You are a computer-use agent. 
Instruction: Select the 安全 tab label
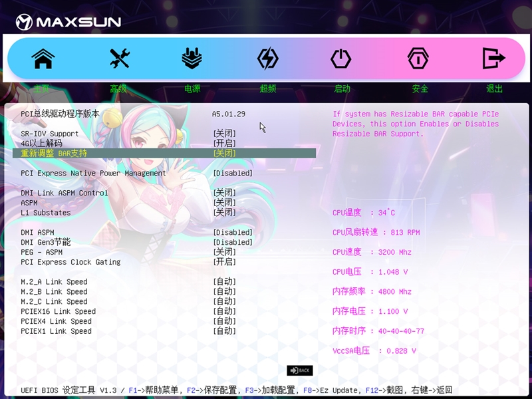[420, 89]
